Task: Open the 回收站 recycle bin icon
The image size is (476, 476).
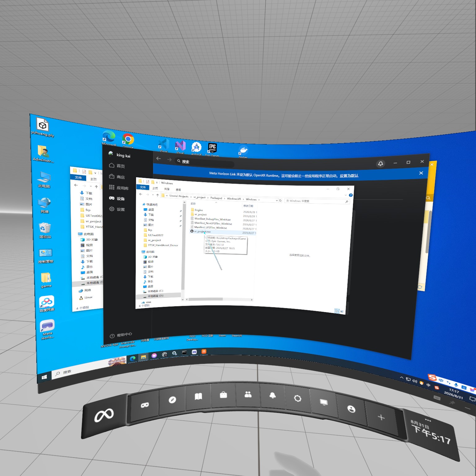Action: (45, 231)
